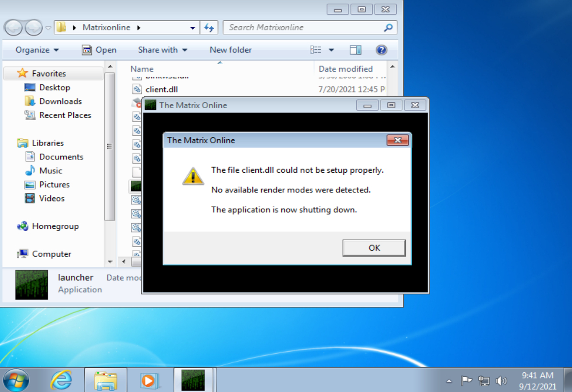The height and width of the screenshot is (392, 572).
Task: Select the client.dll file
Action: (x=161, y=90)
